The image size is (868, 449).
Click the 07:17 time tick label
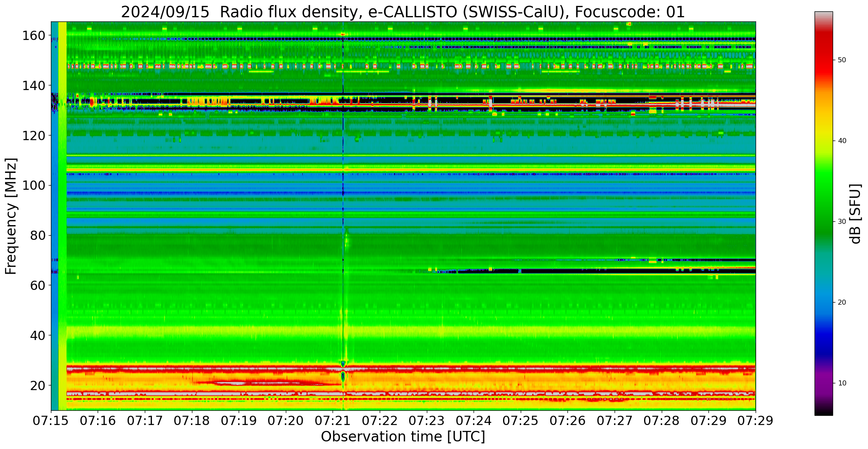click(x=145, y=420)
